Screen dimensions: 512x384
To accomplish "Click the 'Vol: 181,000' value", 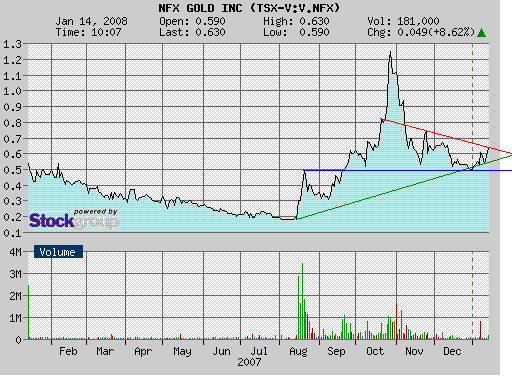I will coord(403,22).
